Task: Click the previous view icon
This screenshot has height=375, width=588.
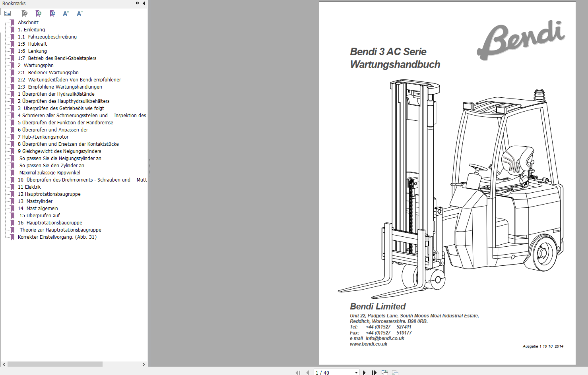Action: click(x=384, y=372)
